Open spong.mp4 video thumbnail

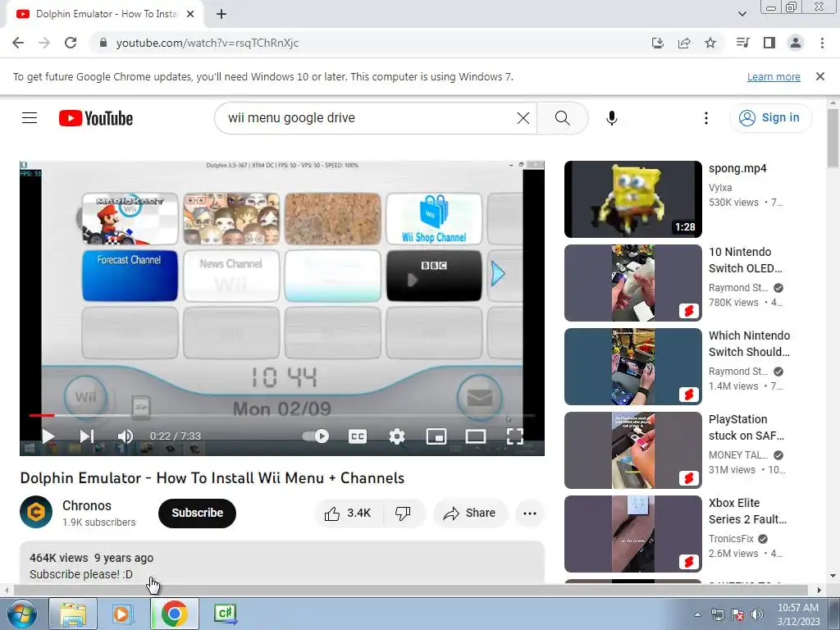(632, 199)
